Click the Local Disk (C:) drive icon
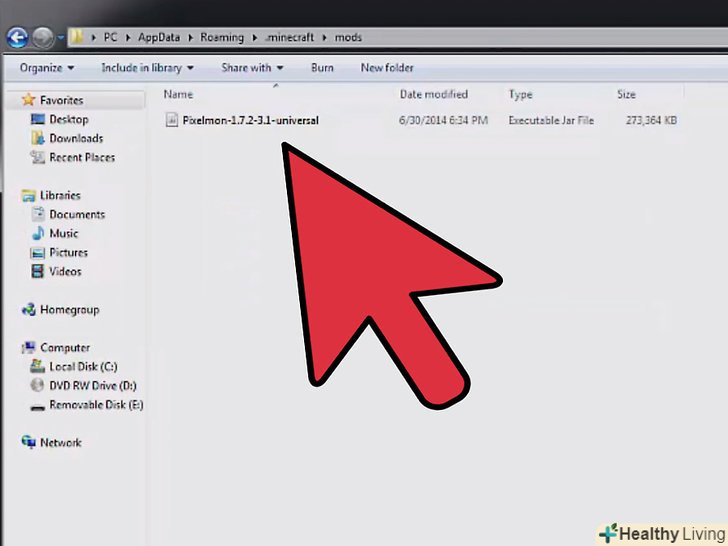The image size is (728, 546). 38,366
